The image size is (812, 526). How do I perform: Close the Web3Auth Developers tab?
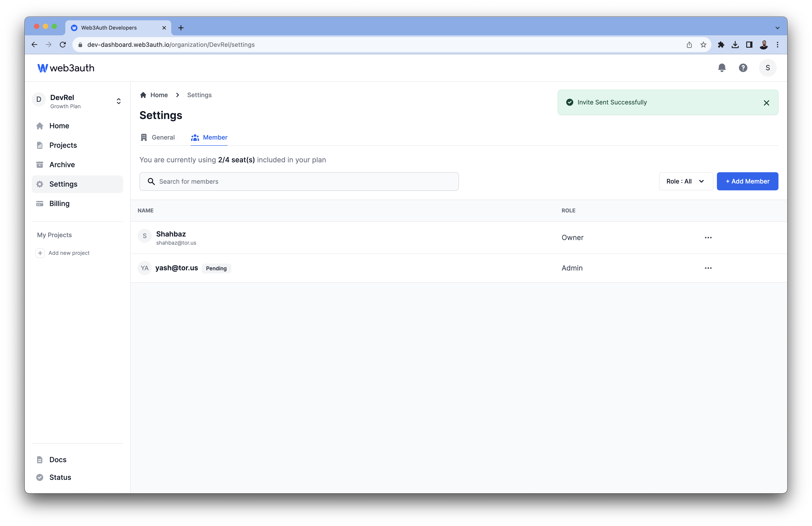coord(164,28)
